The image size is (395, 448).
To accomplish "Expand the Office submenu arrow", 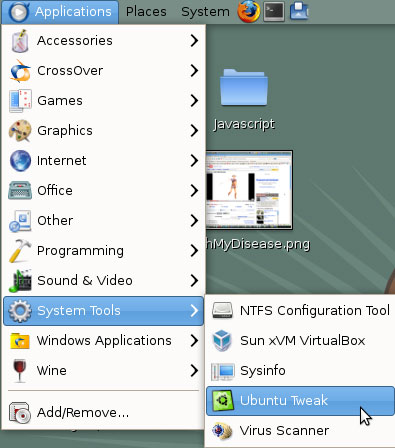I will click(x=194, y=191).
